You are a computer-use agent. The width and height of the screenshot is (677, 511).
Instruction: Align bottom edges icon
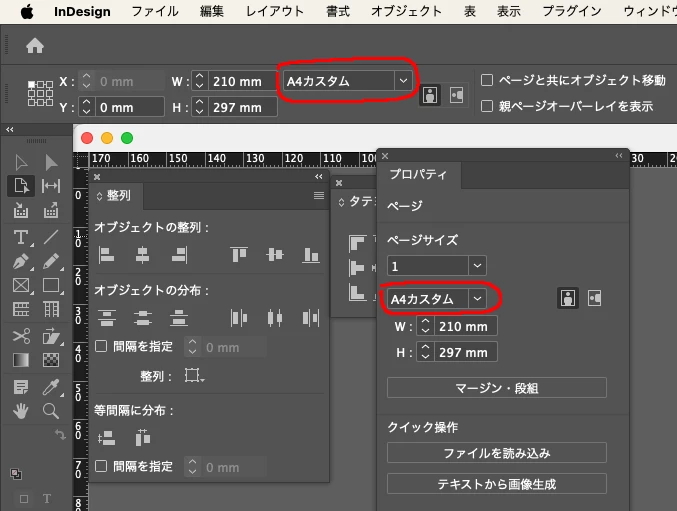tap(311, 255)
